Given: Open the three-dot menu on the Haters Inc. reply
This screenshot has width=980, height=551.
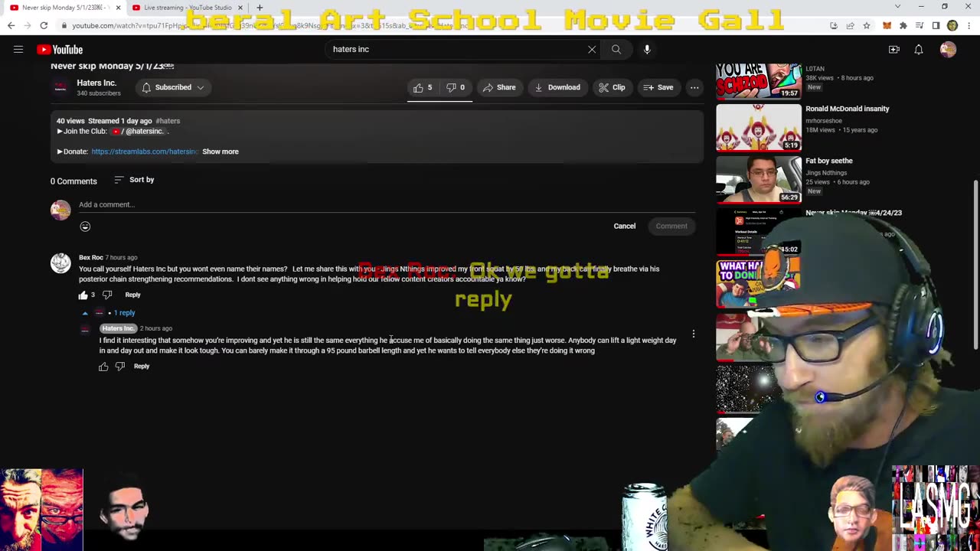Looking at the screenshot, I should [x=694, y=334].
